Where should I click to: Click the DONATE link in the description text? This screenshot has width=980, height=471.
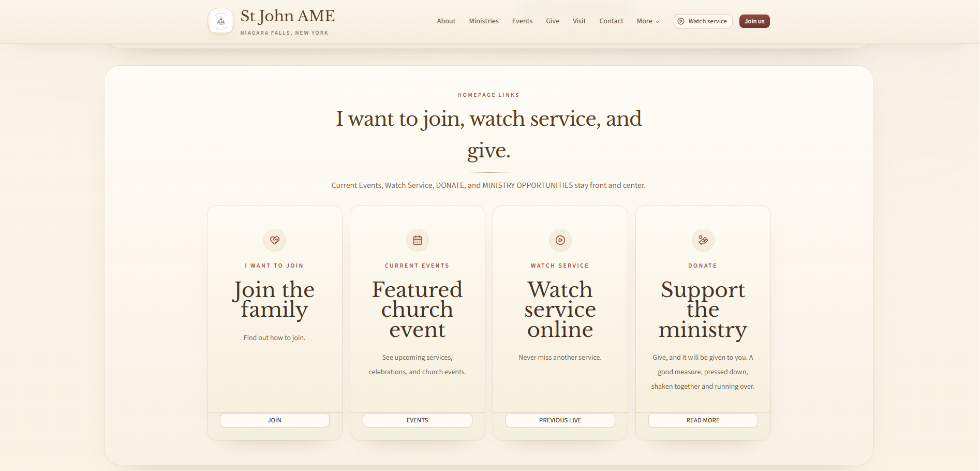(x=450, y=185)
